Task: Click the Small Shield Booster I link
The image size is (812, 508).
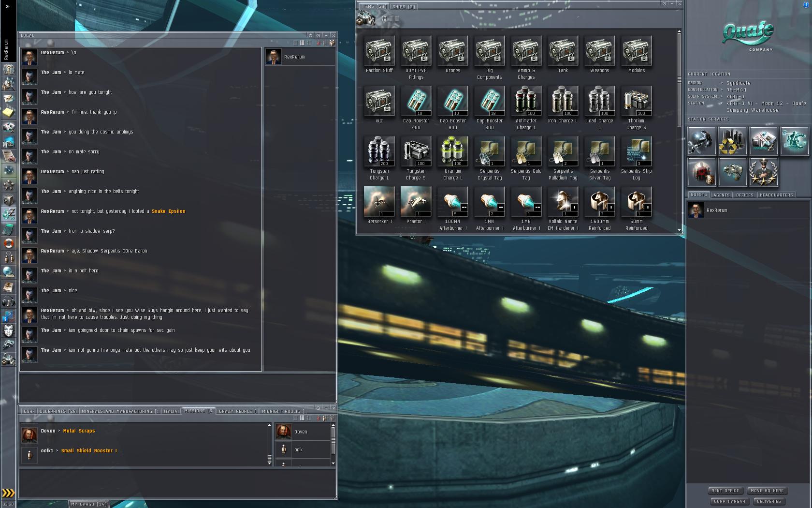Action: [89, 451]
